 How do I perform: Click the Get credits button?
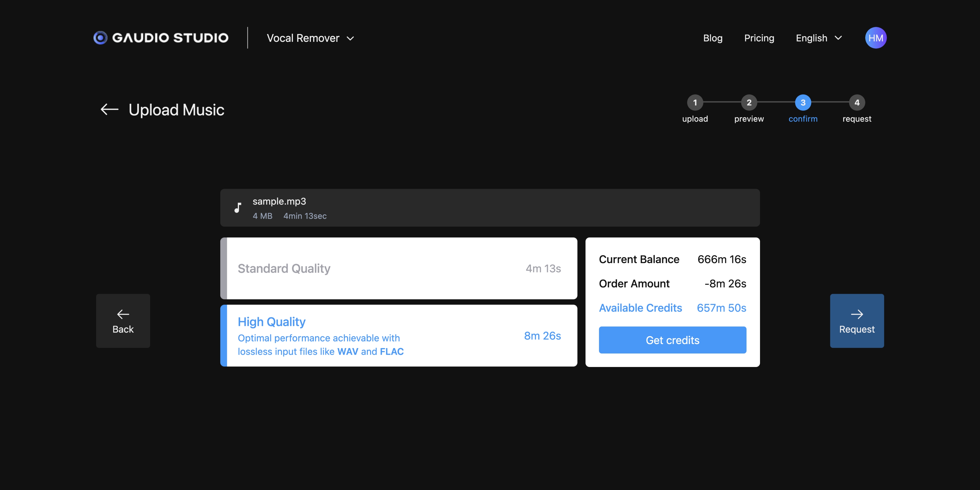point(672,340)
